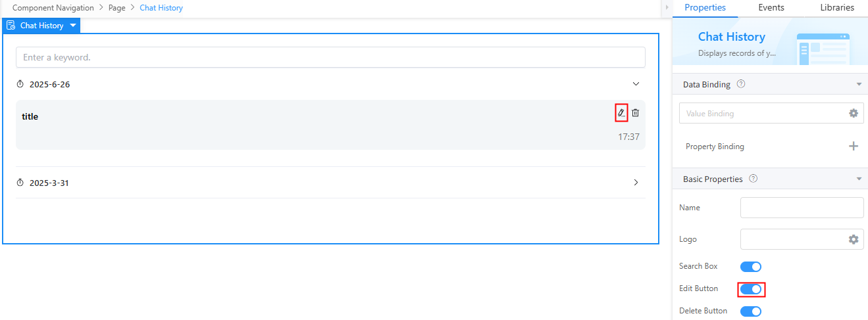The image size is (868, 320).
Task: Click the pencil edit icon on title record
Action: [621, 113]
